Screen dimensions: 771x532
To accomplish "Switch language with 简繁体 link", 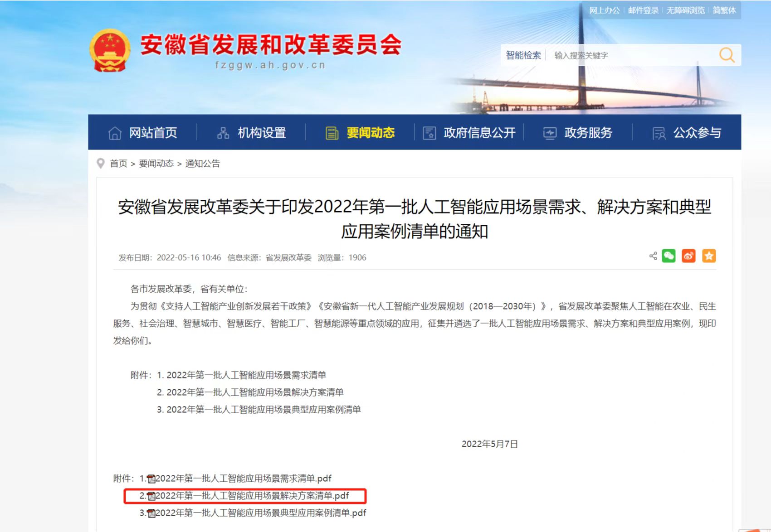I will point(724,10).
